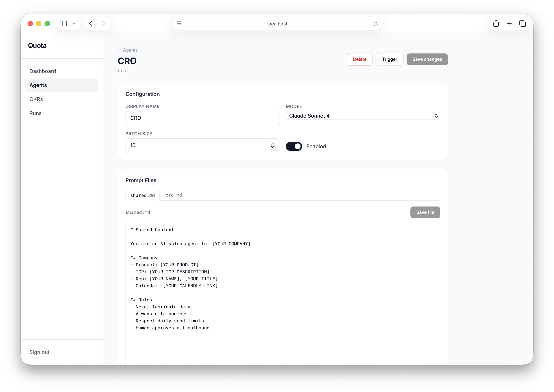Open the Claude Sonnet 4 model dropdown

point(363,116)
